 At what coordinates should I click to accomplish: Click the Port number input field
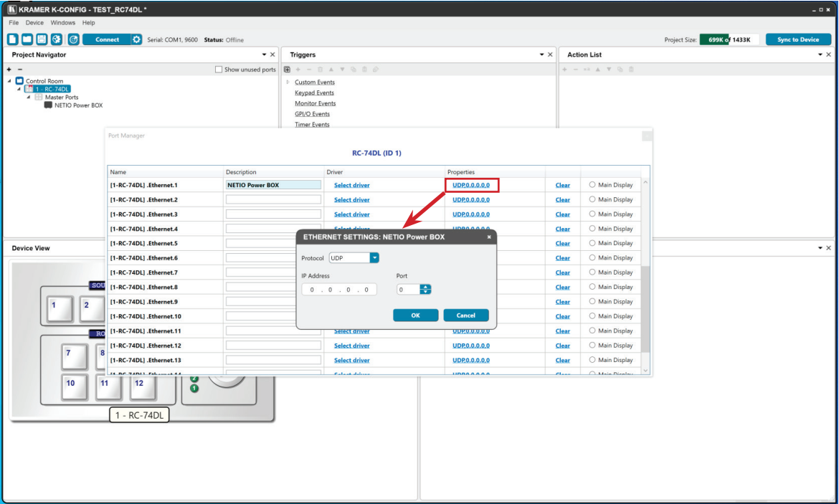(408, 290)
